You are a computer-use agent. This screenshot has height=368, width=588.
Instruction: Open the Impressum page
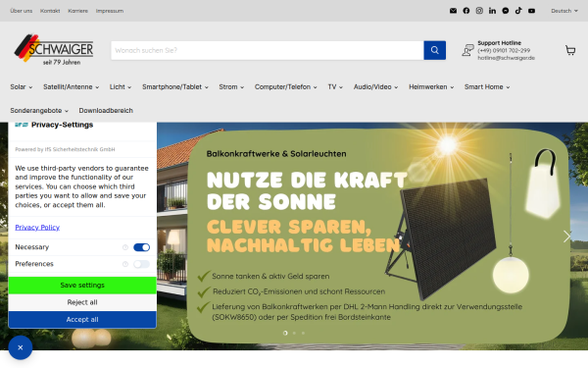110,11
